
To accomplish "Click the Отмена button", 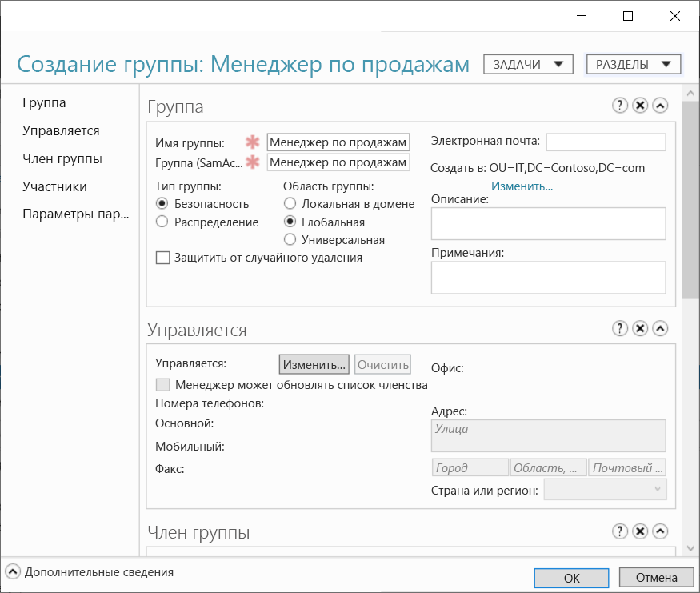I will pos(656,577).
